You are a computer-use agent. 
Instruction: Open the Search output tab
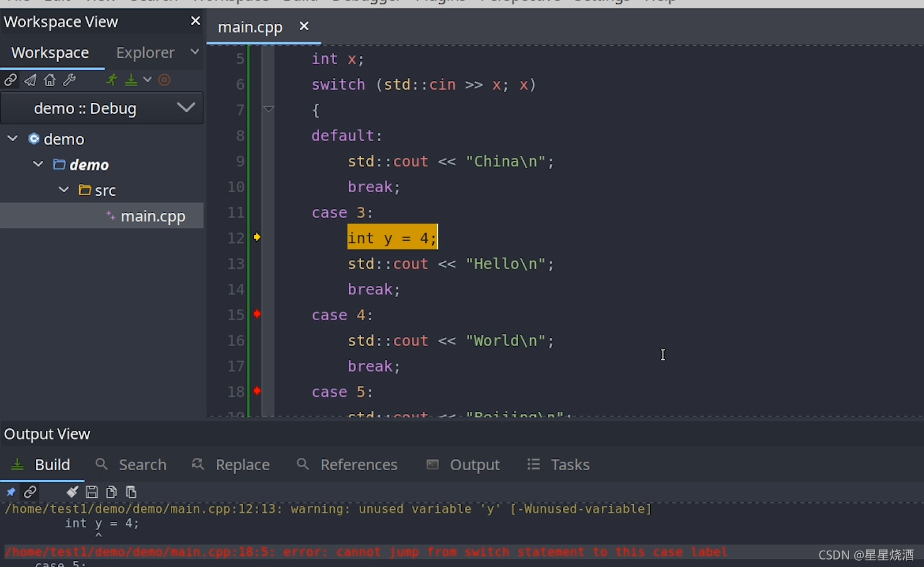coord(131,465)
